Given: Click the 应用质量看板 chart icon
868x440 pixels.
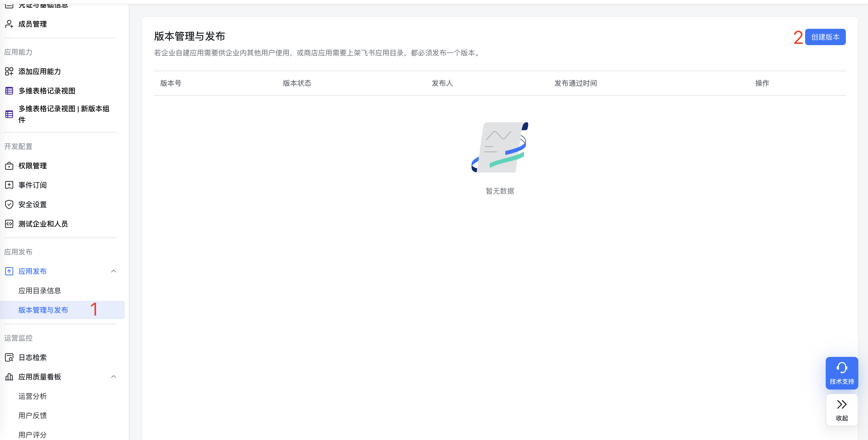Looking at the screenshot, I should click(x=9, y=377).
